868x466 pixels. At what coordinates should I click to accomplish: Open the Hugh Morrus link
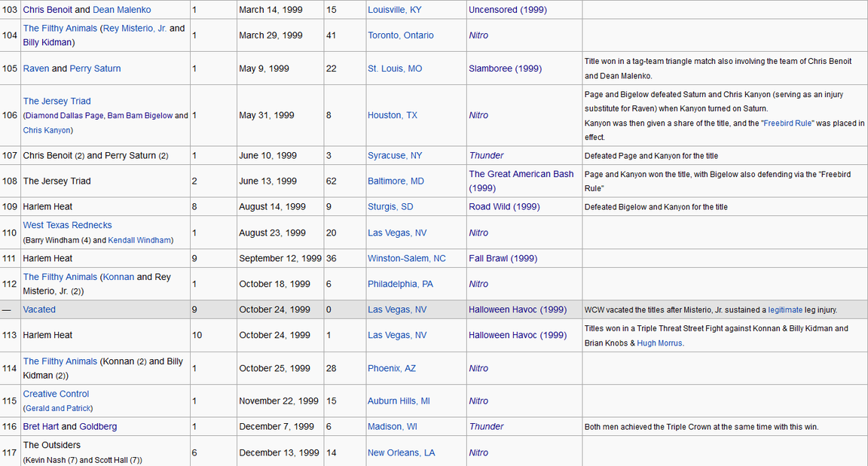(660, 343)
